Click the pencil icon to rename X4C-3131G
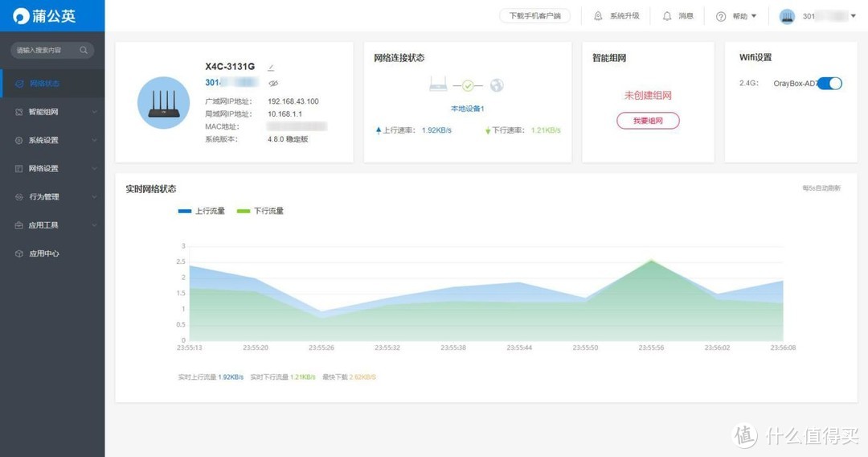868x457 pixels. 271,67
